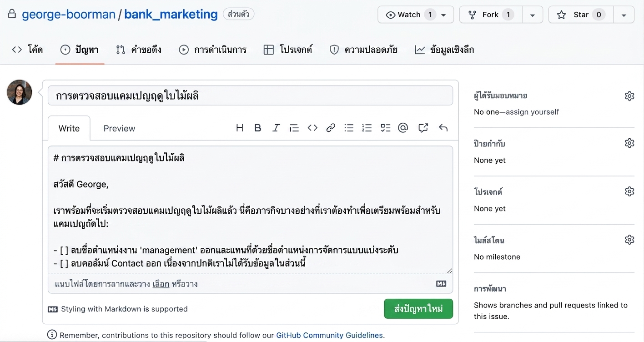Click the assign yourself link
This screenshot has height=342, width=644.
531,112
